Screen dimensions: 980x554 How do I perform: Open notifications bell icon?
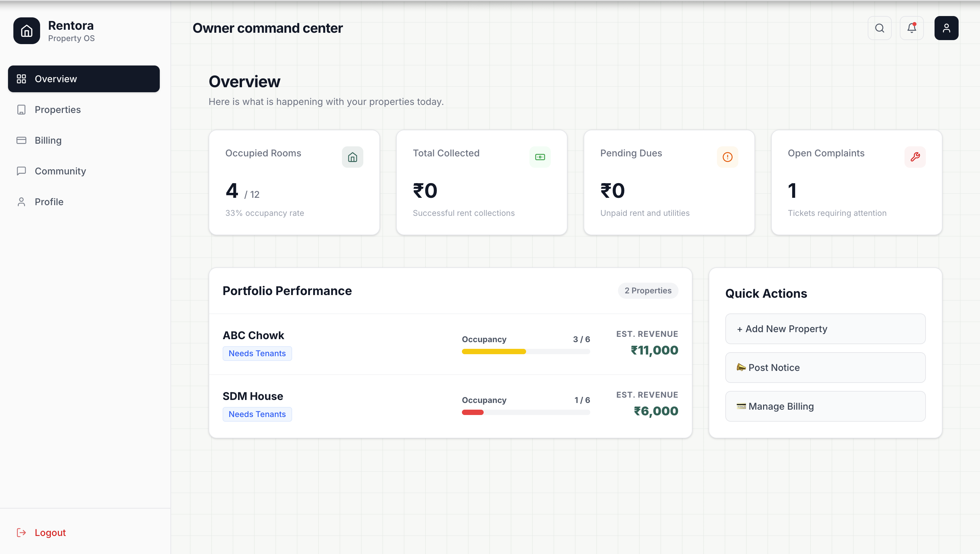pos(911,28)
